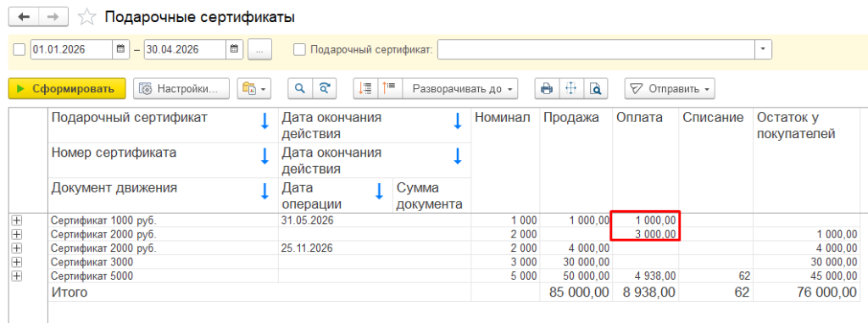868x323 pixels.
Task: Open the Разворачивать до dropdown
Action: [460, 89]
